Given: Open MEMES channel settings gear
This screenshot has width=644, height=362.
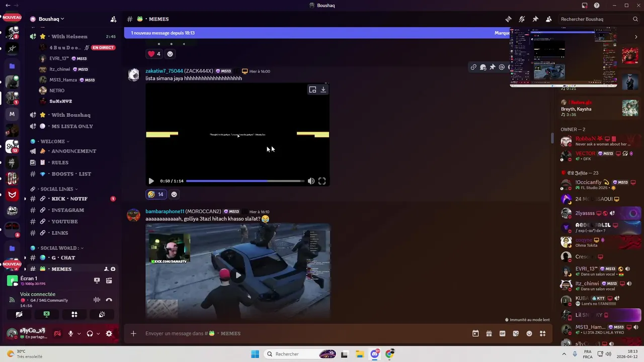Looking at the screenshot, I should pyautogui.click(x=113, y=269).
